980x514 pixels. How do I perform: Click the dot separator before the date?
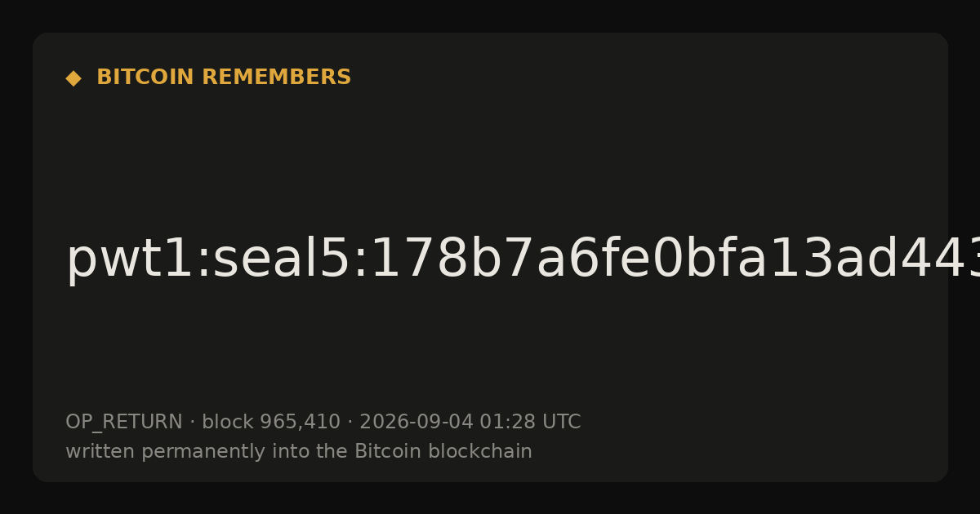350,423
